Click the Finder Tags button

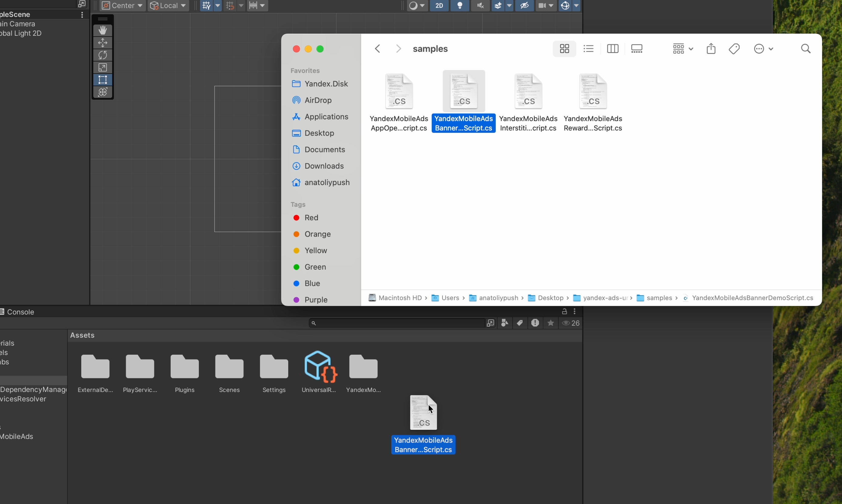pyautogui.click(x=734, y=49)
